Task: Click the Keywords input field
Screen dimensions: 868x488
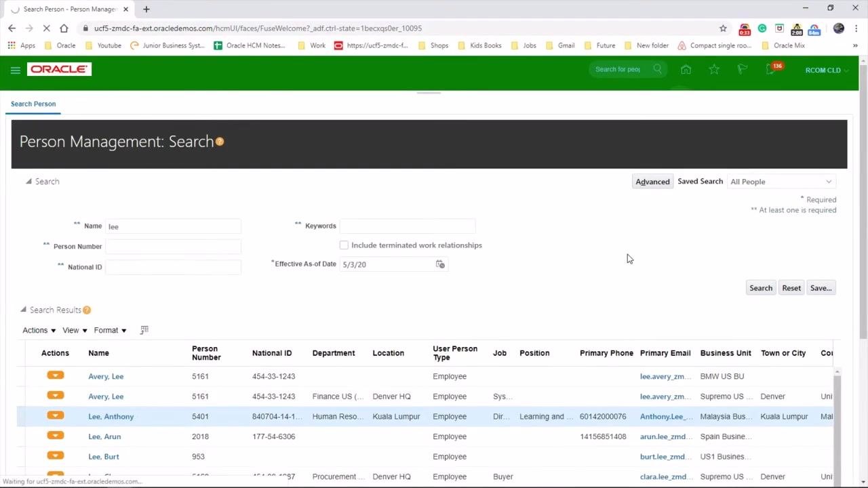Action: tap(408, 226)
